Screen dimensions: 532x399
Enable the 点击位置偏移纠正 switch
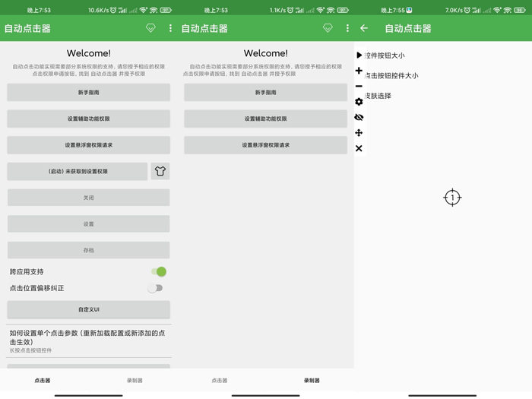[x=156, y=288]
